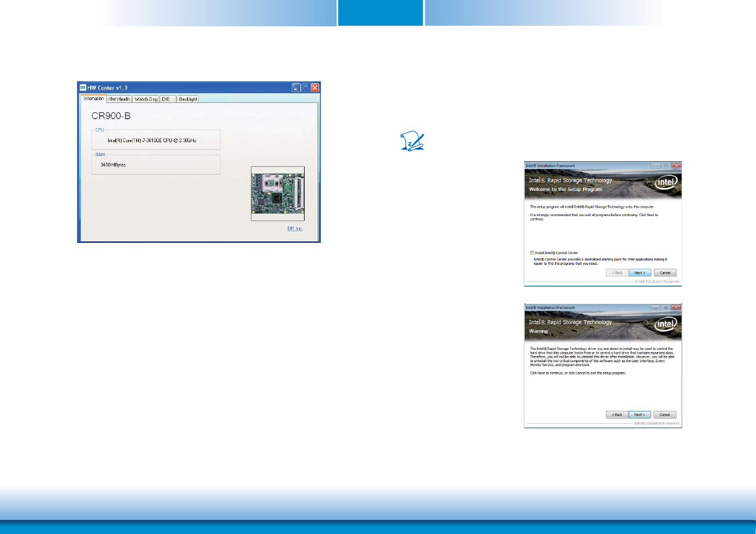Image resolution: width=756 pixels, height=534 pixels.
Task: Open the HW Health tab in HW Center
Action: pyautogui.click(x=119, y=99)
